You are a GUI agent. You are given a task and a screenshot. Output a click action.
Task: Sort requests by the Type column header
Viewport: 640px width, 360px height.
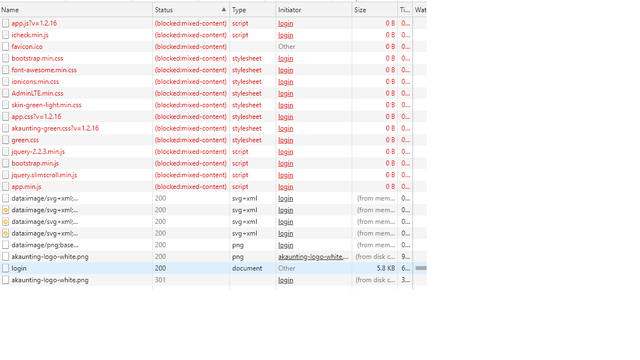253,10
